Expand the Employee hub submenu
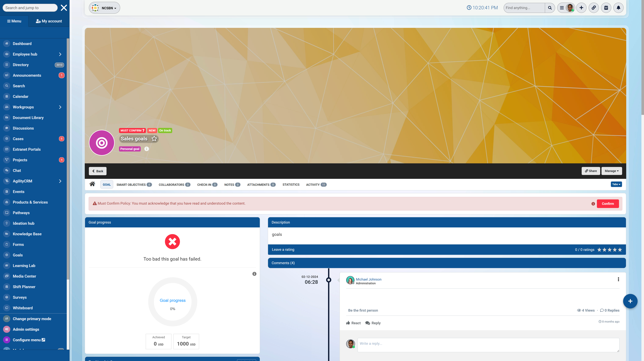 [x=60, y=54]
